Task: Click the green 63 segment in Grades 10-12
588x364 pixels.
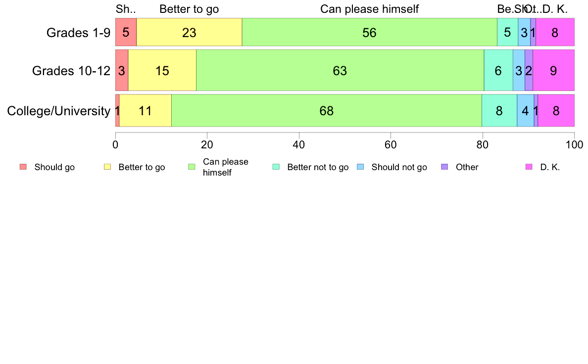Action: [x=340, y=71]
